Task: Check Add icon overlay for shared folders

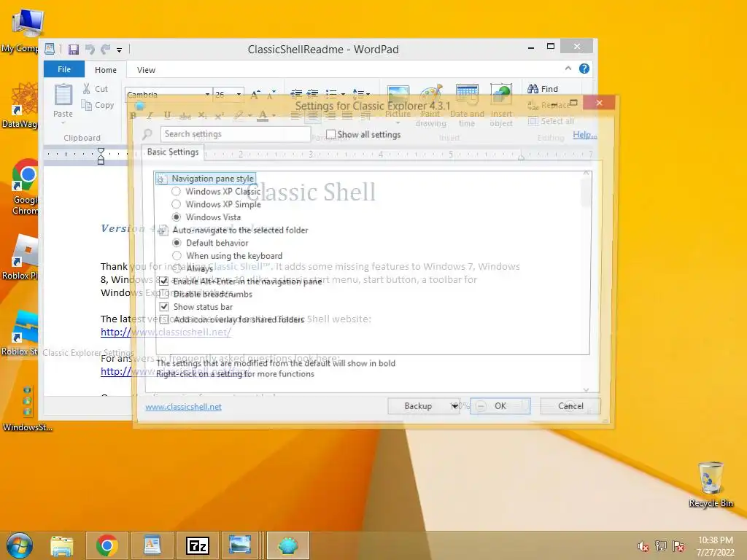Action: (x=164, y=319)
